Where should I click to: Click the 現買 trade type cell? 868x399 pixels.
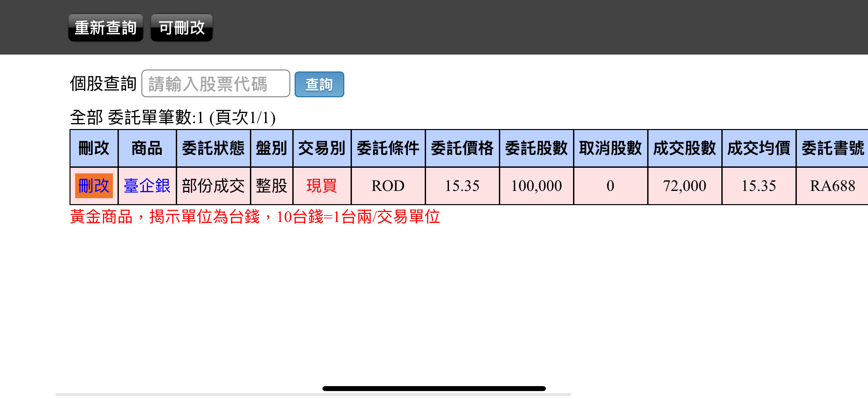(x=321, y=186)
